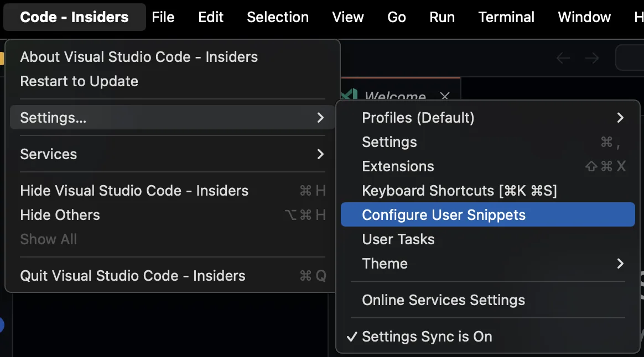Open the Terminal menu
Screen dimensions: 644x357
click(506, 17)
